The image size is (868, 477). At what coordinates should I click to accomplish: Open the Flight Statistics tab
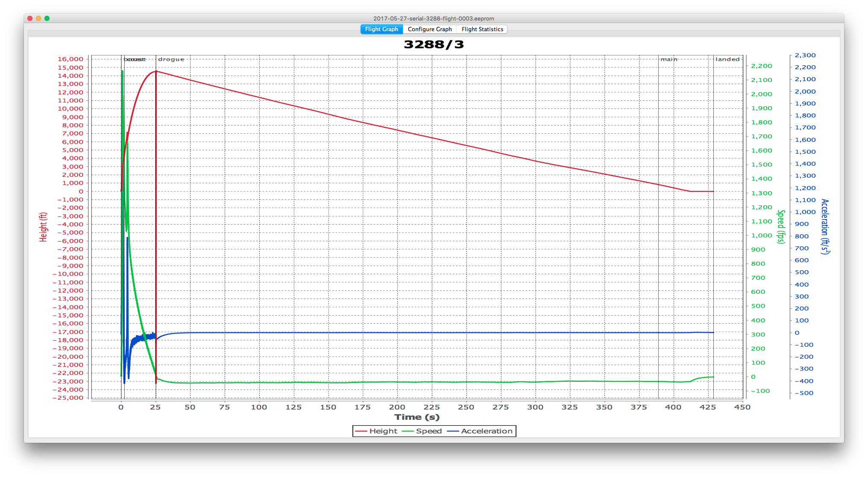[x=482, y=29]
